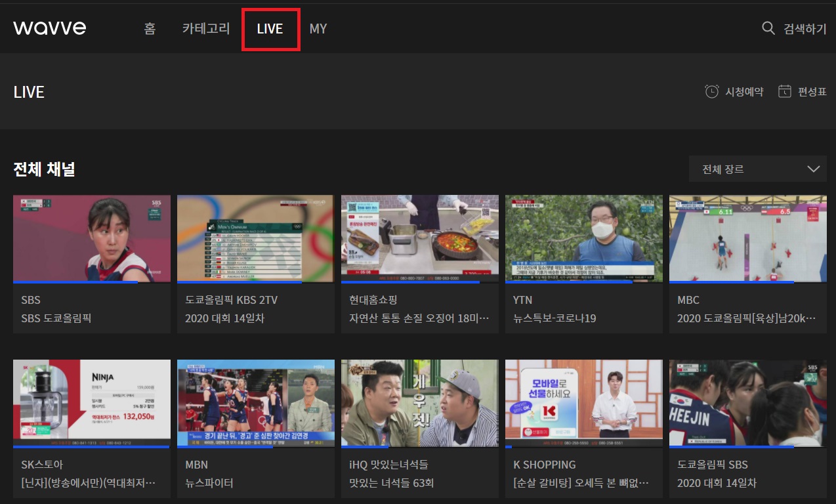Click the K SHOPPING channel name
The image size is (836, 504).
(545, 465)
